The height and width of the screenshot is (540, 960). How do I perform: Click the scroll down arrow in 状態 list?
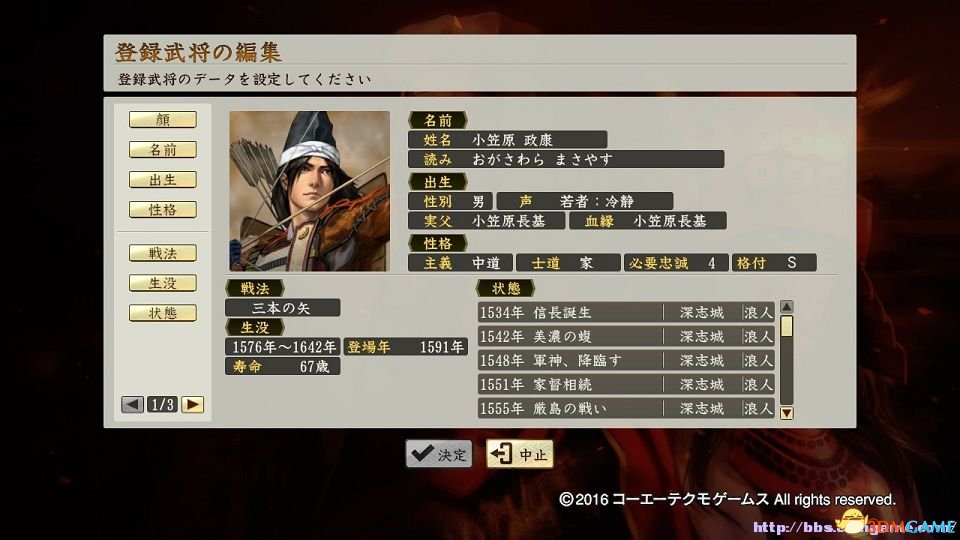click(787, 413)
